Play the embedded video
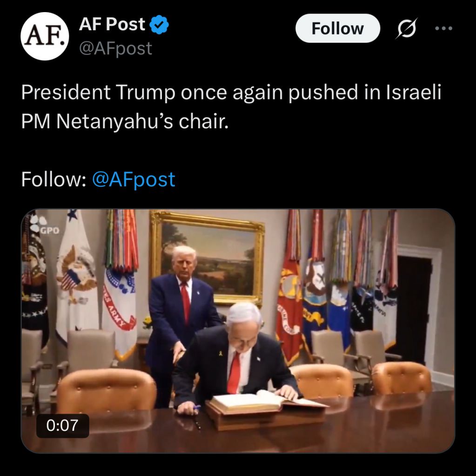Image resolution: width=476 pixels, height=476 pixels. coord(238,331)
